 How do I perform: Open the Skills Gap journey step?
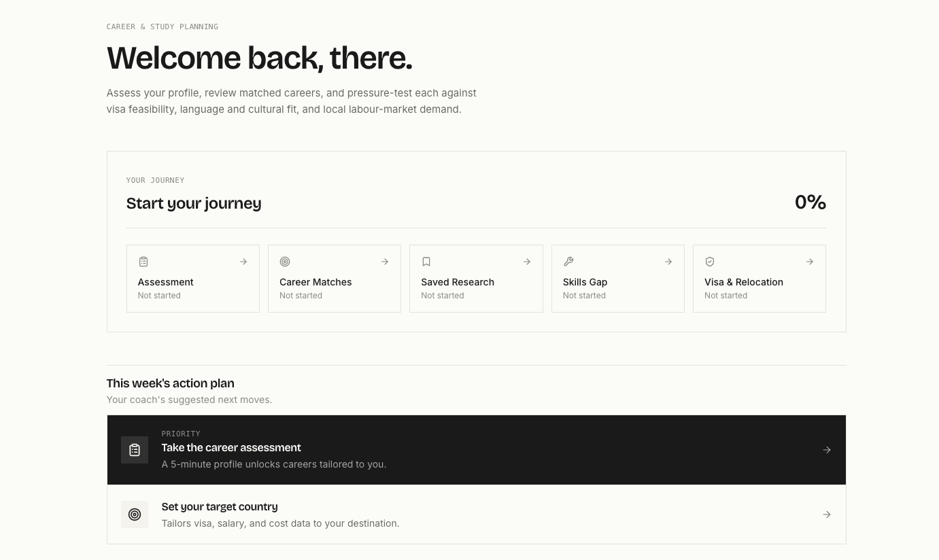[x=618, y=279]
